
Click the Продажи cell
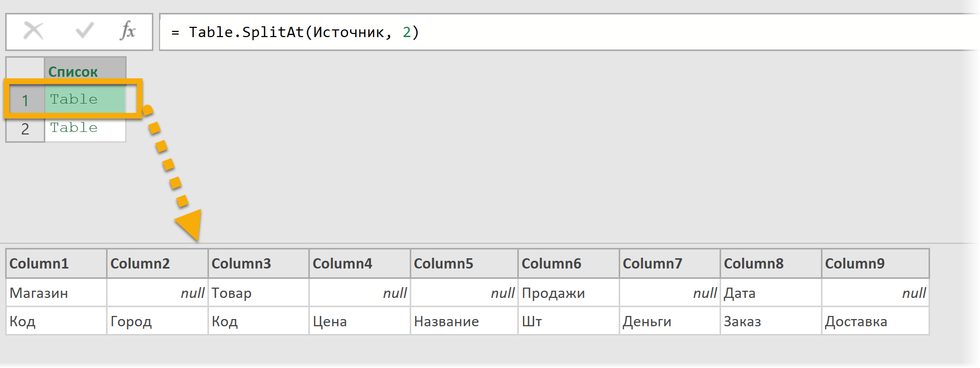coord(553,293)
